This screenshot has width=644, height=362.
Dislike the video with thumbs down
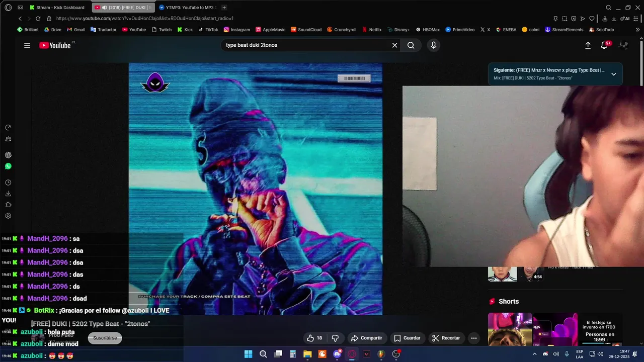(x=335, y=338)
